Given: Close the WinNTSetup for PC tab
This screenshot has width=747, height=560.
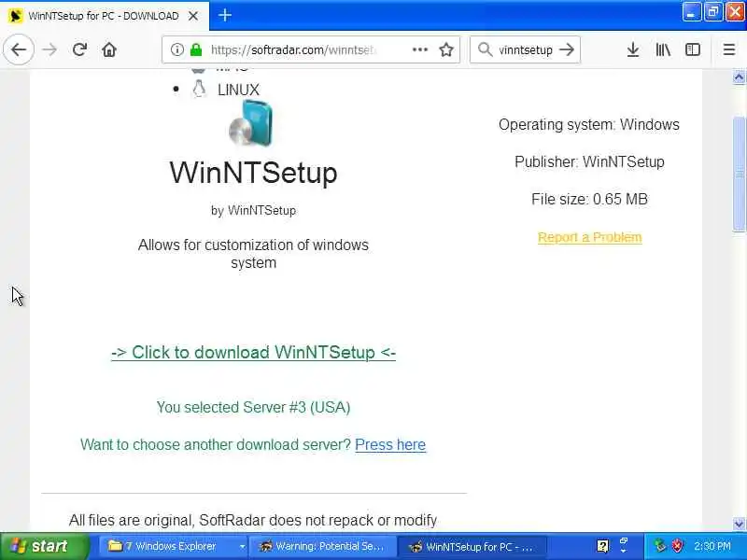Looking at the screenshot, I should 193,16.
